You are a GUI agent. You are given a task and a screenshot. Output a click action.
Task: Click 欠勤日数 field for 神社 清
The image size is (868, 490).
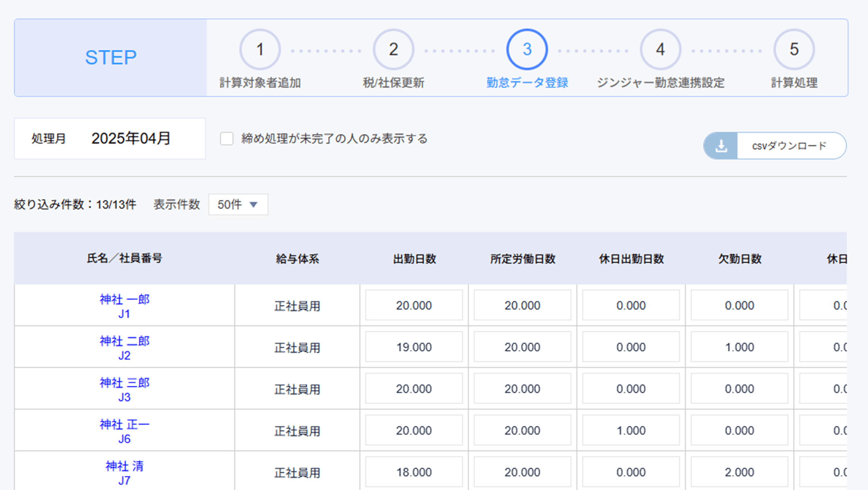pyautogui.click(x=739, y=472)
